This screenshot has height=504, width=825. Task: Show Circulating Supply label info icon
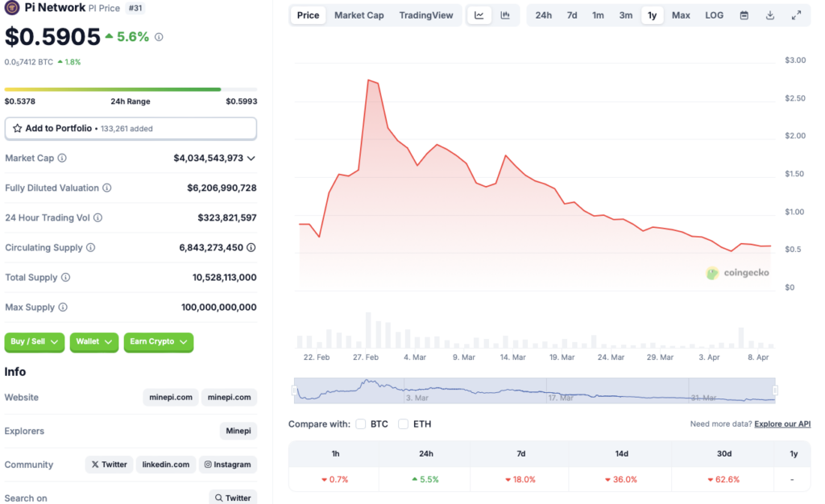pyautogui.click(x=90, y=247)
